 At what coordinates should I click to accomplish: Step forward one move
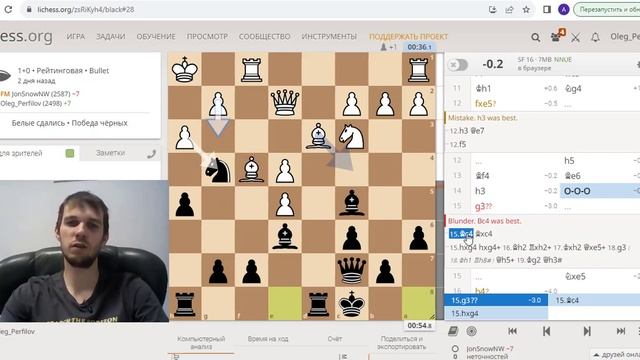[587, 331]
